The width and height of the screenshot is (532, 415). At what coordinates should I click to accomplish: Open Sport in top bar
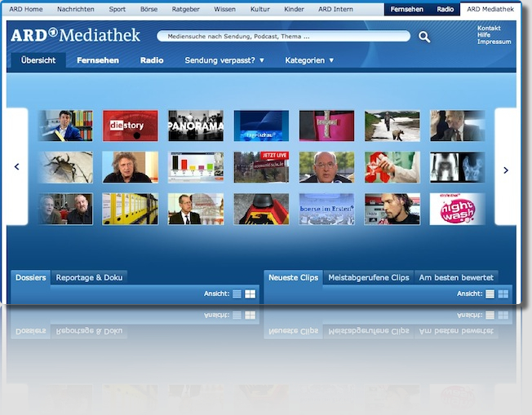[117, 9]
